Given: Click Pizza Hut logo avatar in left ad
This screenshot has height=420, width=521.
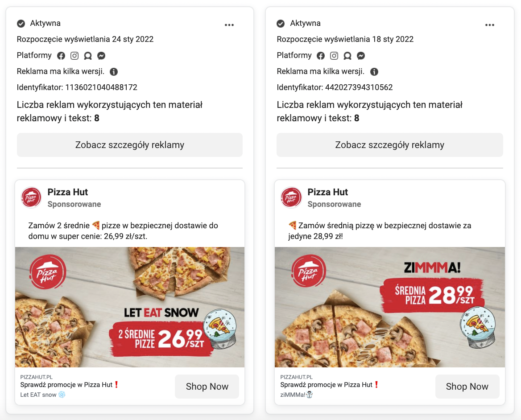Looking at the screenshot, I should point(31,198).
